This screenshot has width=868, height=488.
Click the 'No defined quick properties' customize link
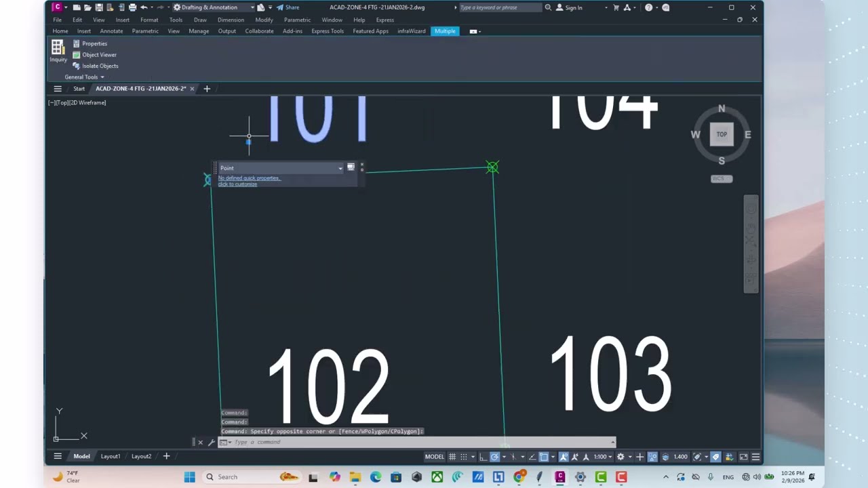point(250,181)
